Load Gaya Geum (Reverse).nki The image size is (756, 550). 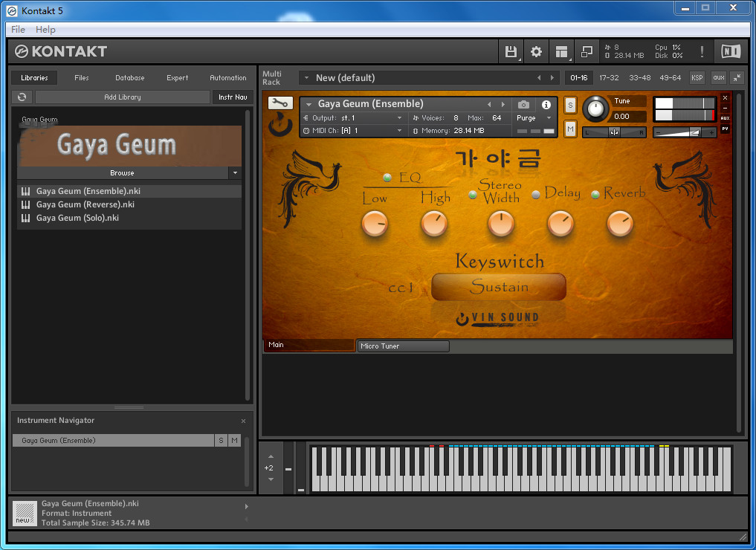[x=129, y=204]
